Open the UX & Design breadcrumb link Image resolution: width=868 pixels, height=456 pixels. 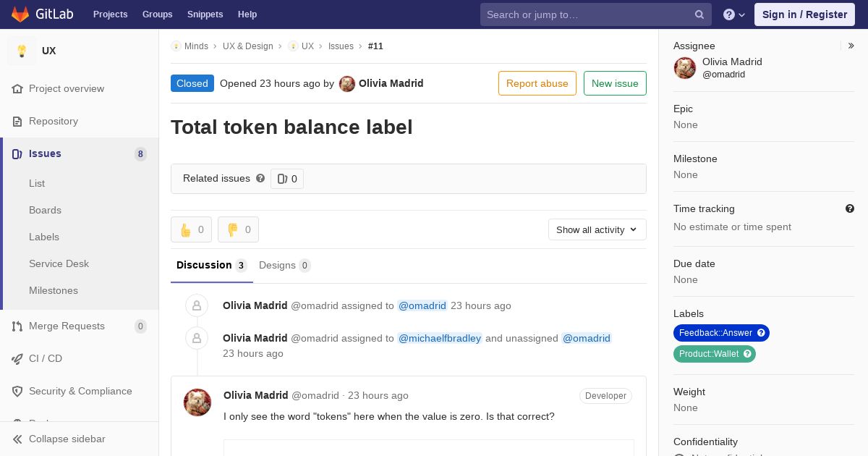coord(248,46)
